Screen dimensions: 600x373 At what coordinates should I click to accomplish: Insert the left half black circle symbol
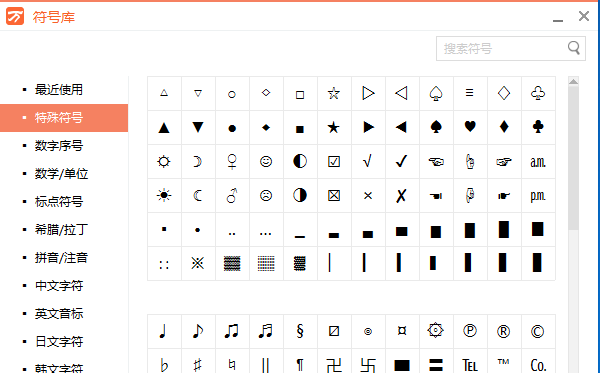pos(300,161)
